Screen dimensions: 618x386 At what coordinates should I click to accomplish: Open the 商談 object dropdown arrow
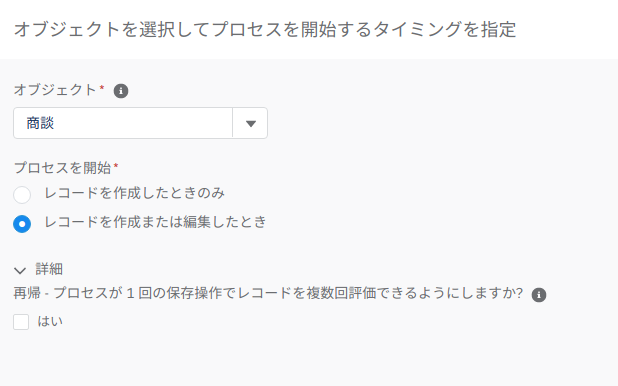251,123
